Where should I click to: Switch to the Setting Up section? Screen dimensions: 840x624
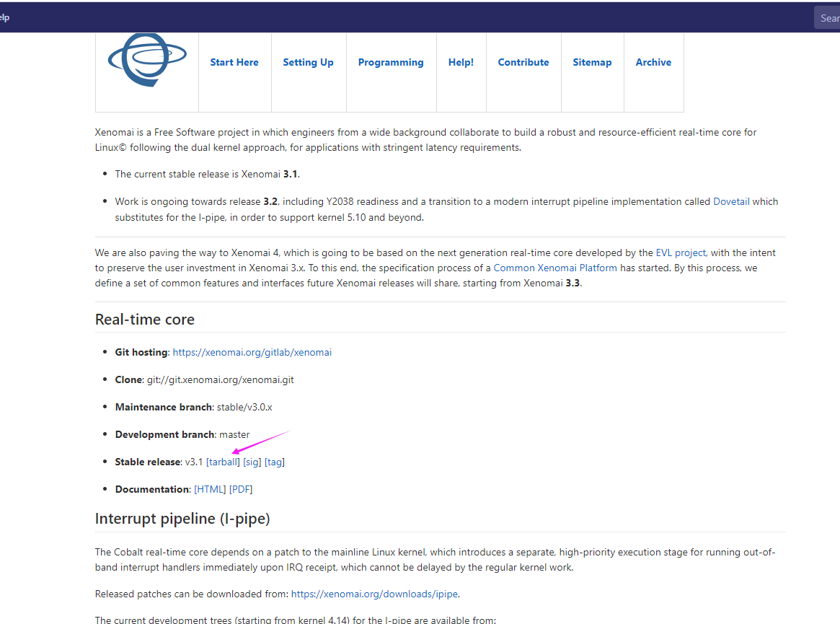coord(308,62)
